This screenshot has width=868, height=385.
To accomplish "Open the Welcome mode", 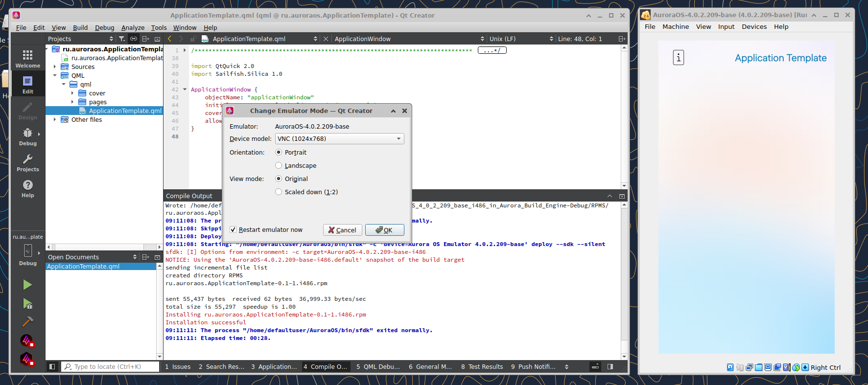I will [x=27, y=59].
